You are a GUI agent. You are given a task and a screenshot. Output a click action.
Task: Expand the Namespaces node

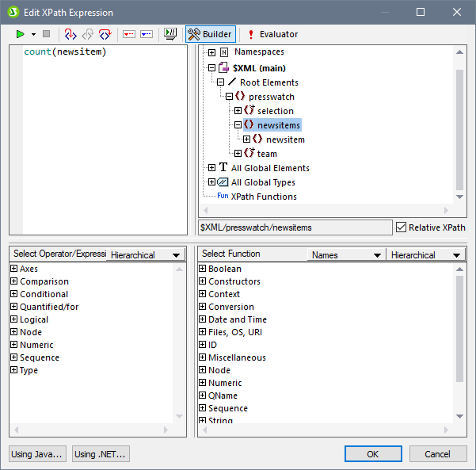(211, 52)
